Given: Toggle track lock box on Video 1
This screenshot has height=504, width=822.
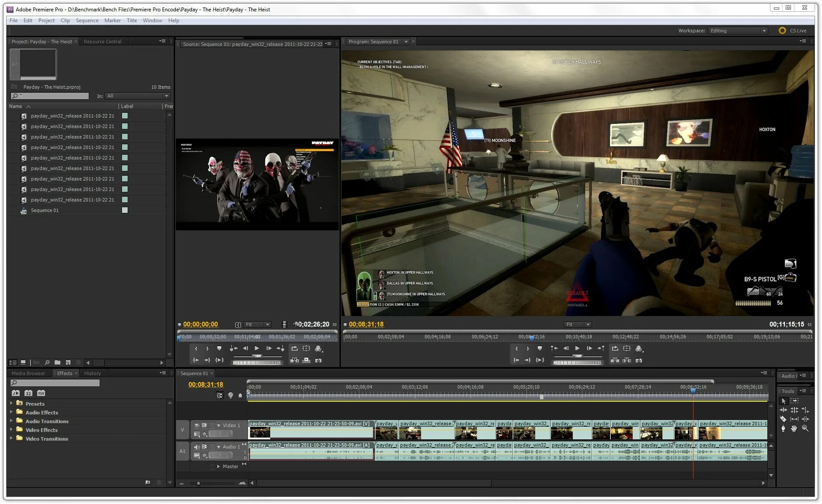Looking at the screenshot, I should pyautogui.click(x=212, y=425).
